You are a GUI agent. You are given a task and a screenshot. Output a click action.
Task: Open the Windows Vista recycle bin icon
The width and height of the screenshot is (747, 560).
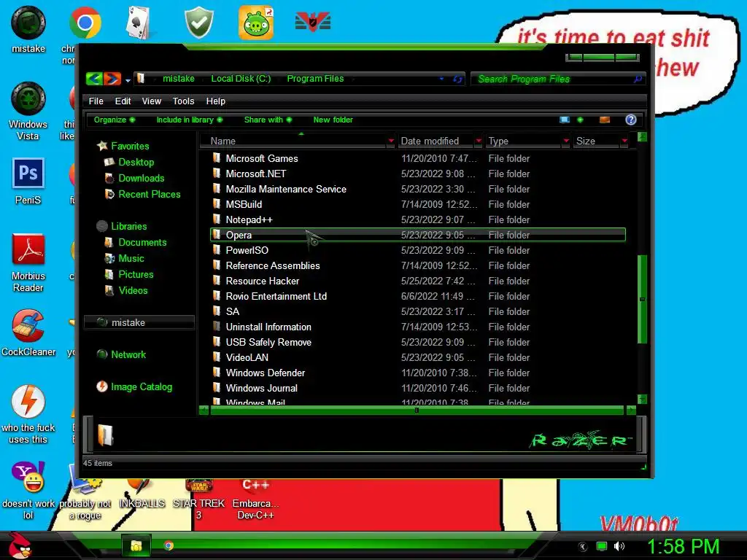point(28,98)
